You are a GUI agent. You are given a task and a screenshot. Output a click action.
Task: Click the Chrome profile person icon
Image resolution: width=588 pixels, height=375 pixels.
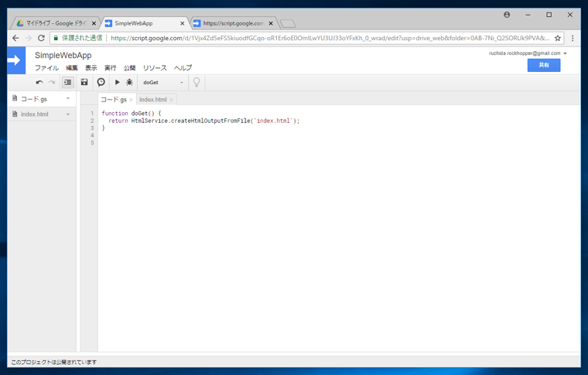(x=507, y=15)
